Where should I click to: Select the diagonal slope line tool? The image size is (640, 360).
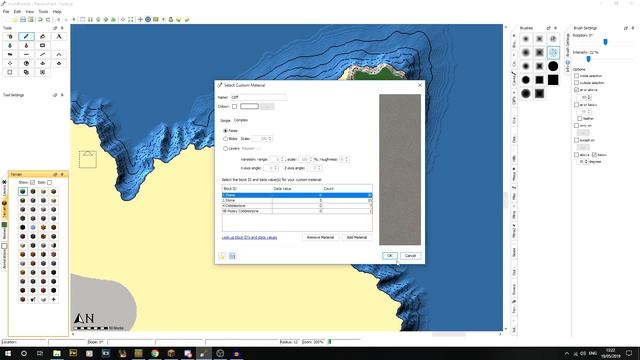pyautogui.click(x=42, y=54)
